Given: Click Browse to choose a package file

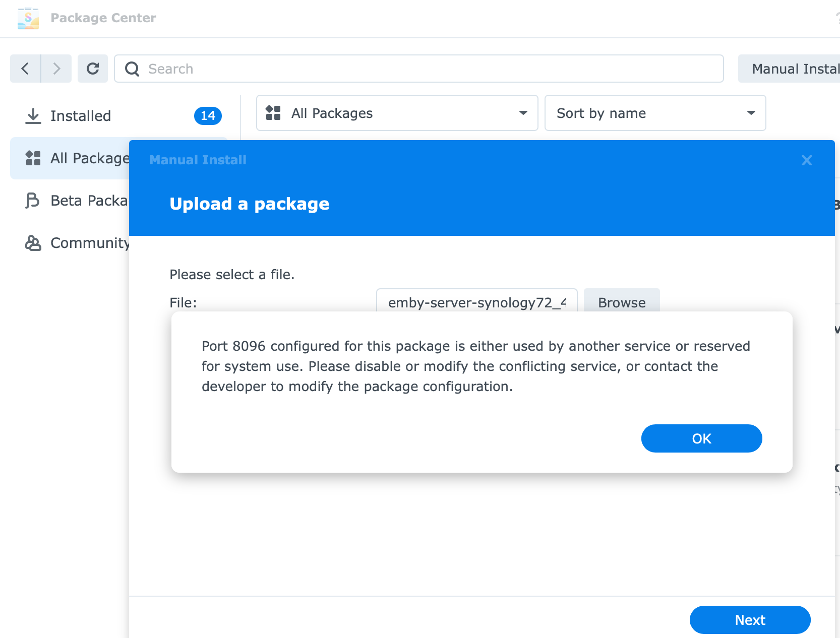Looking at the screenshot, I should coord(621,301).
